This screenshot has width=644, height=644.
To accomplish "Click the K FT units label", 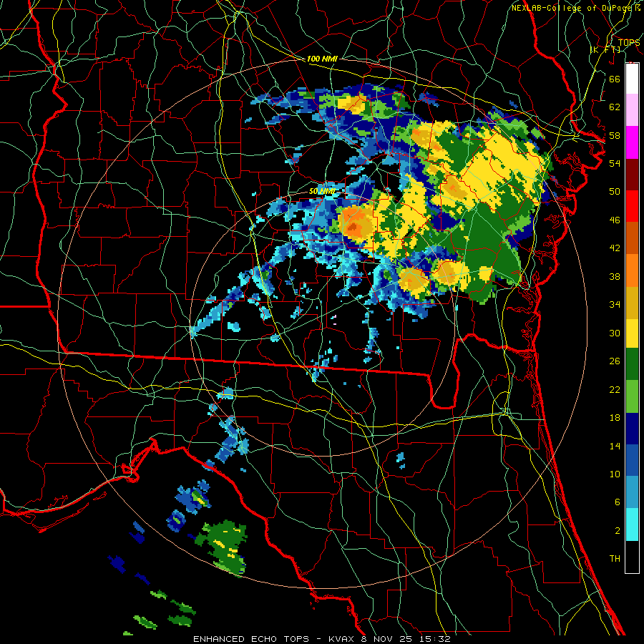I will point(605,49).
